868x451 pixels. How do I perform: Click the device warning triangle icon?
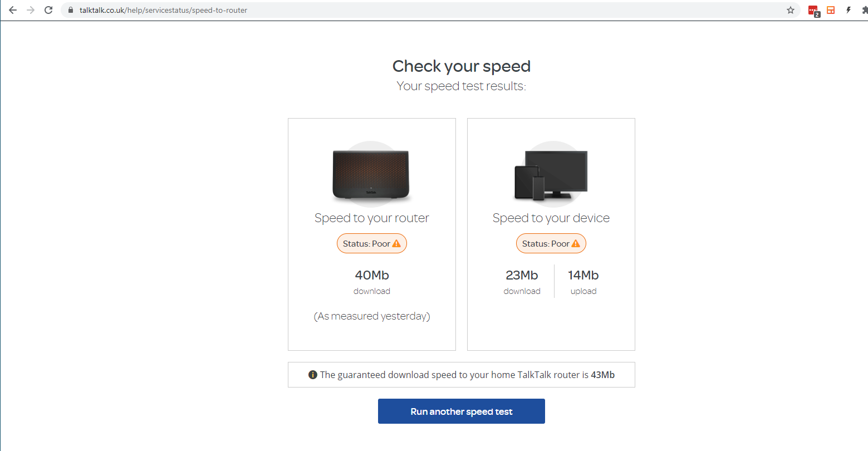[x=575, y=243]
